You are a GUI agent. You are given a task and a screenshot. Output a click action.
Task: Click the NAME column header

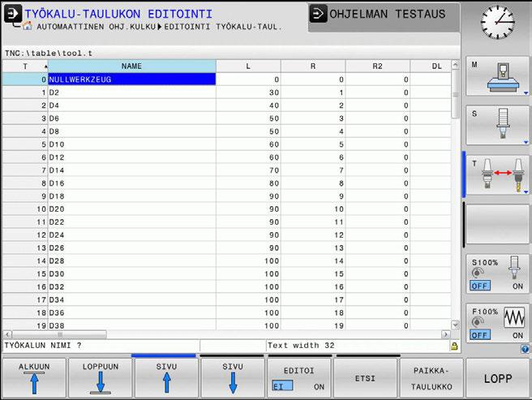[x=131, y=67]
